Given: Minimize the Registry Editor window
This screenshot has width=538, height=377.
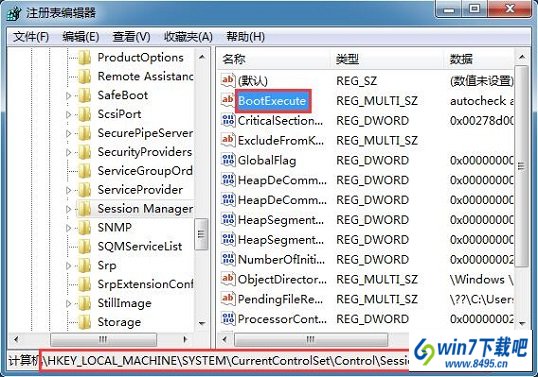Looking at the screenshot, I should coord(448,9).
